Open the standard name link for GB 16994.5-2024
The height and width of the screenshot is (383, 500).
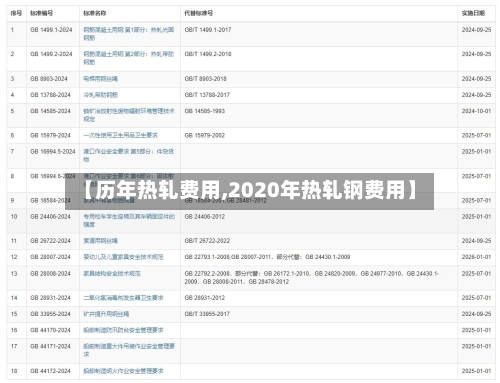(128, 155)
